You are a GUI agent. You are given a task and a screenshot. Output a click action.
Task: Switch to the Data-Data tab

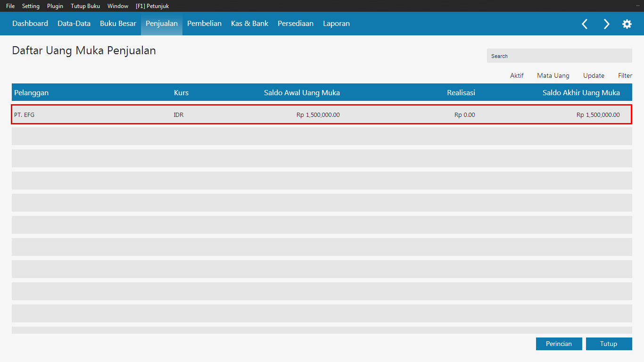pyautogui.click(x=74, y=24)
